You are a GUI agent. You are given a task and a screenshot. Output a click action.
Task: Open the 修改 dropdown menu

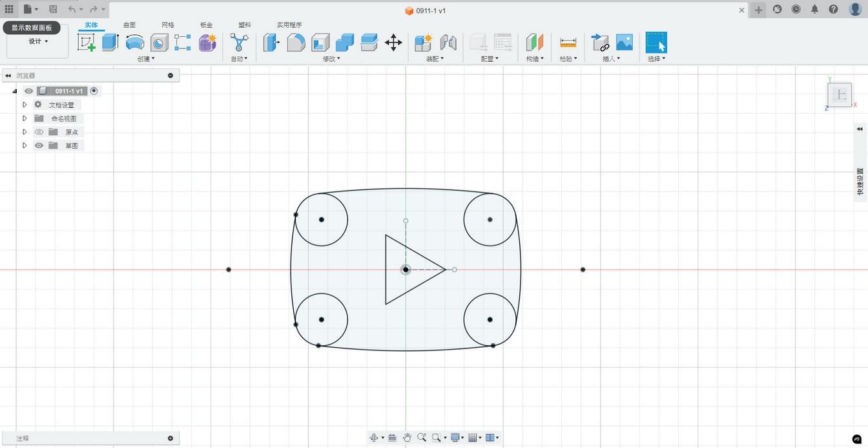(332, 59)
